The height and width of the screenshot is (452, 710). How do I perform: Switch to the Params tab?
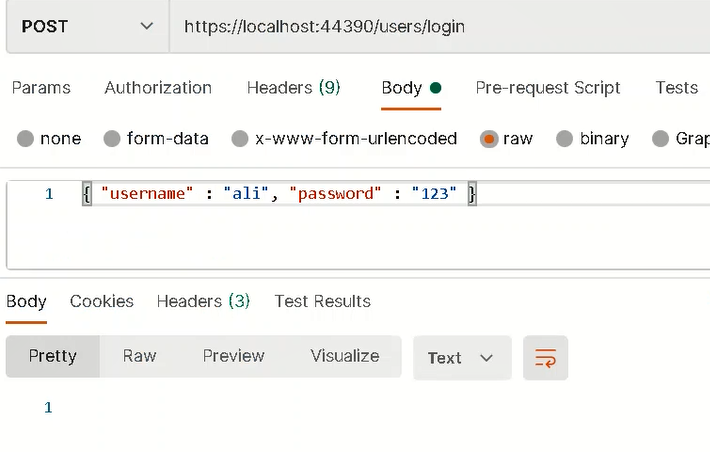point(41,87)
